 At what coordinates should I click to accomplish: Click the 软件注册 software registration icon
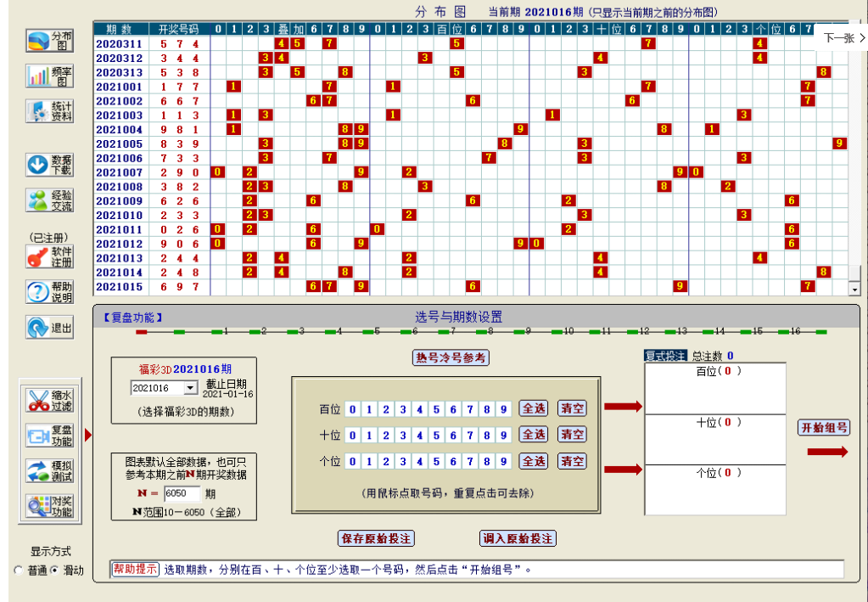pos(49,257)
